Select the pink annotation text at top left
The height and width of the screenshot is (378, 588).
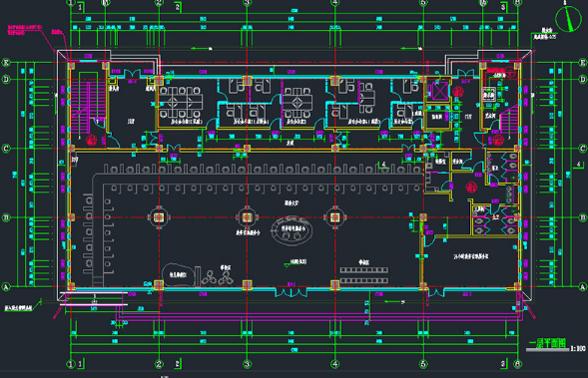click(x=24, y=30)
